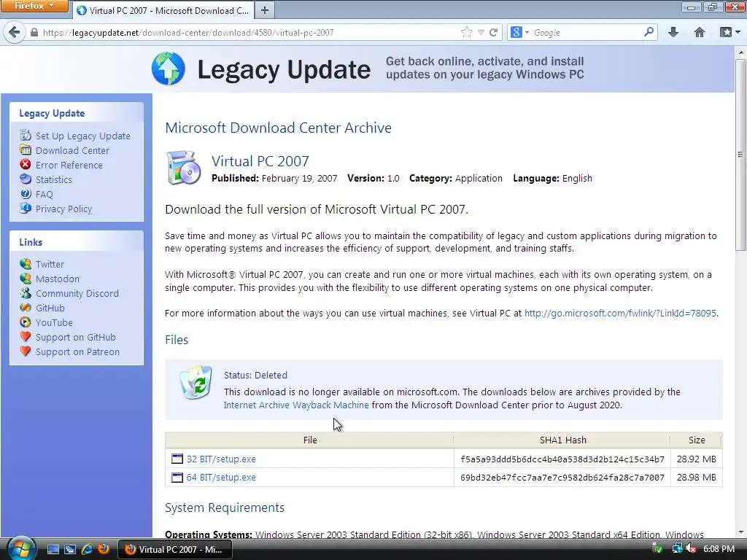Visit the GitHub link
This screenshot has height=560, width=747.
50,308
